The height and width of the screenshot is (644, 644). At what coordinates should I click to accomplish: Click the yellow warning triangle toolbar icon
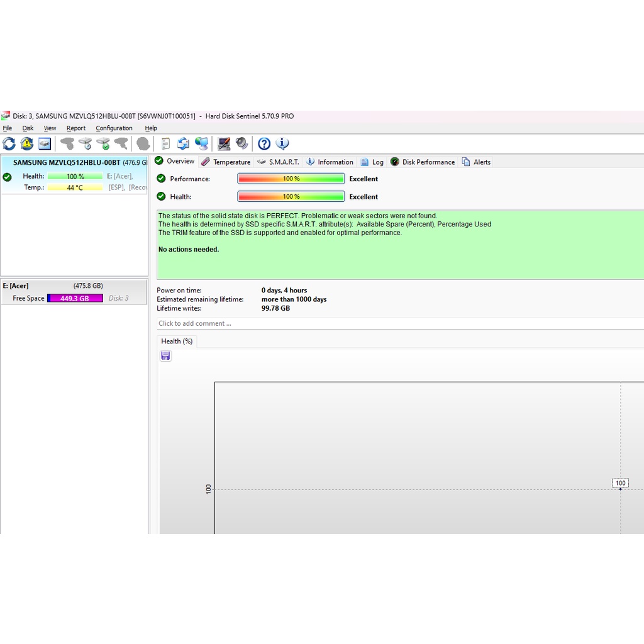27,144
